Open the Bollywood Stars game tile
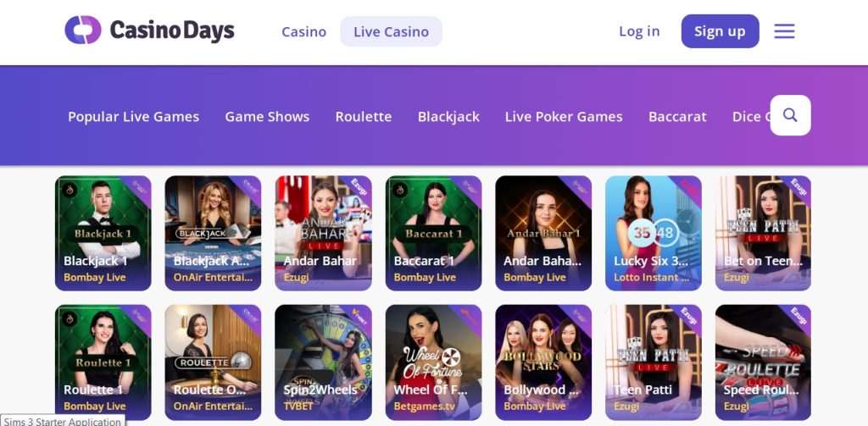This screenshot has width=868, height=426. 543,362
